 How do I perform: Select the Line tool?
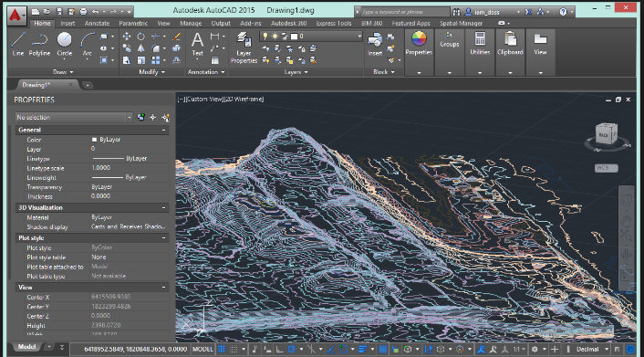pos(17,44)
